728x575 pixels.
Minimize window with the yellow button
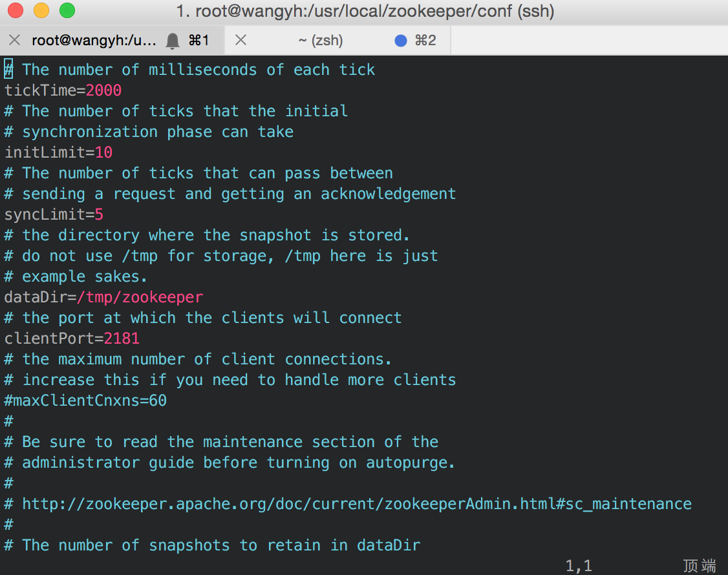(x=41, y=11)
